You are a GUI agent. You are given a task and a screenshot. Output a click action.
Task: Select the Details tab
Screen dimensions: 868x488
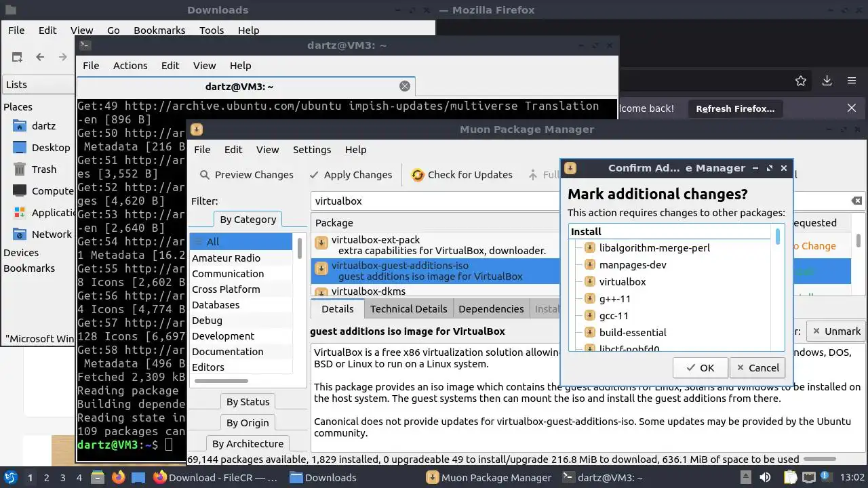pyautogui.click(x=338, y=309)
